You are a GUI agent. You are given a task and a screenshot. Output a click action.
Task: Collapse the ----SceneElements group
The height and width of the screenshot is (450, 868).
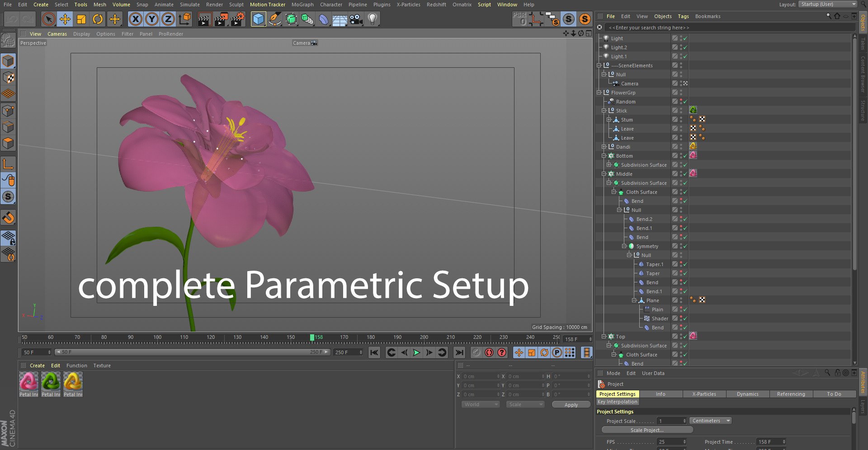599,66
